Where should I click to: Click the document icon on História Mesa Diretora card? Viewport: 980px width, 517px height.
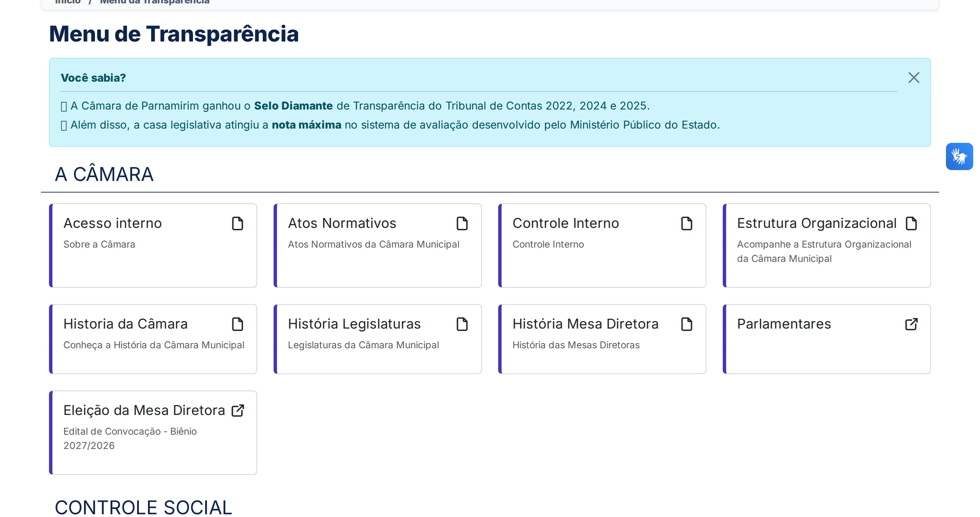pyautogui.click(x=686, y=324)
